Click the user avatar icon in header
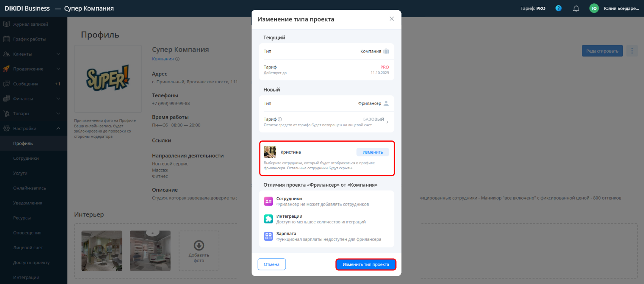The width and height of the screenshot is (644, 284). click(594, 8)
